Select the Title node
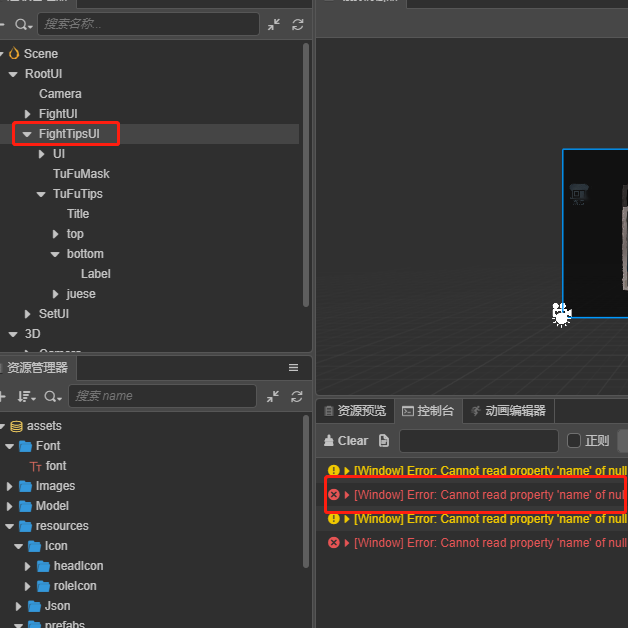628x628 pixels. pos(78,214)
